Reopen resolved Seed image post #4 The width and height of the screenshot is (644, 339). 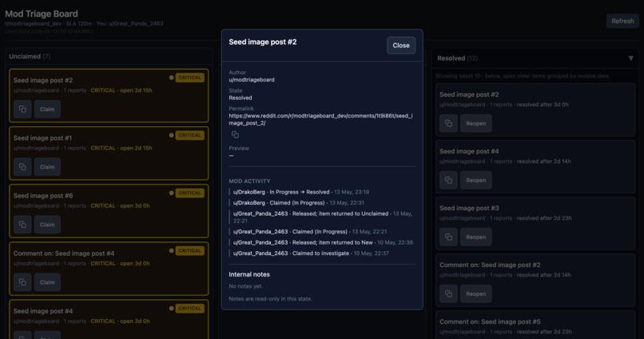[476, 181]
